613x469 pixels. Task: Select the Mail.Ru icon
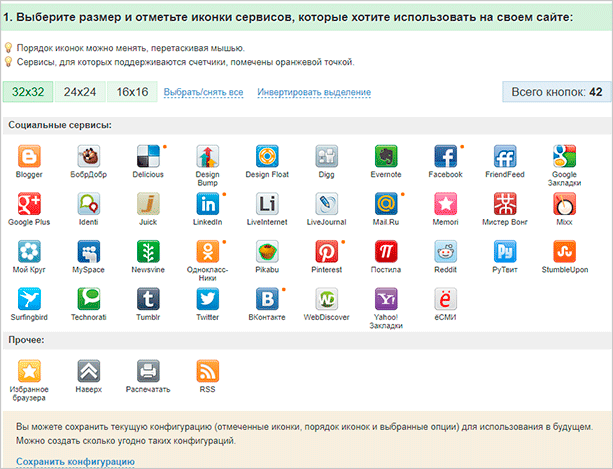(x=386, y=204)
